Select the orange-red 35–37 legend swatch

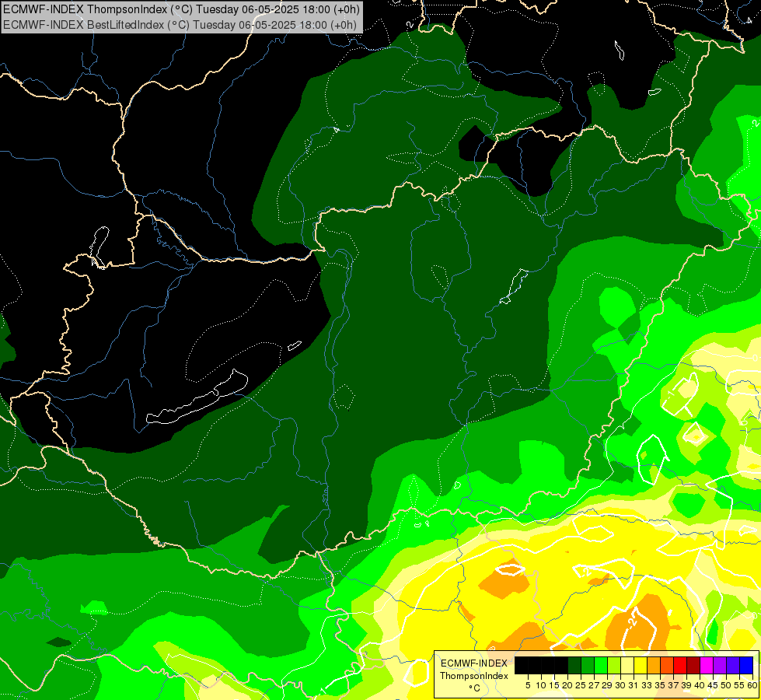[667, 665]
